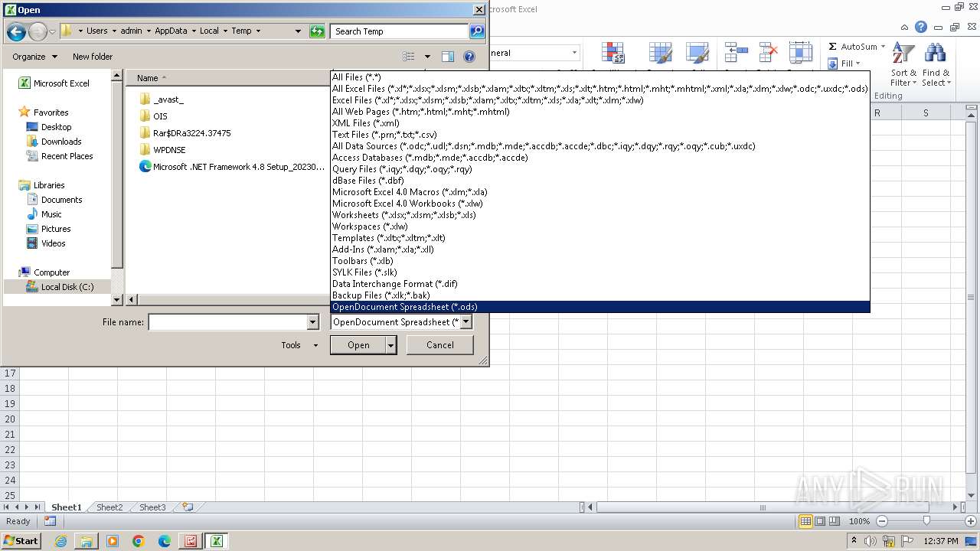This screenshot has height=551, width=980.
Task: Open the Organize menu
Action: pyautogui.click(x=34, y=57)
